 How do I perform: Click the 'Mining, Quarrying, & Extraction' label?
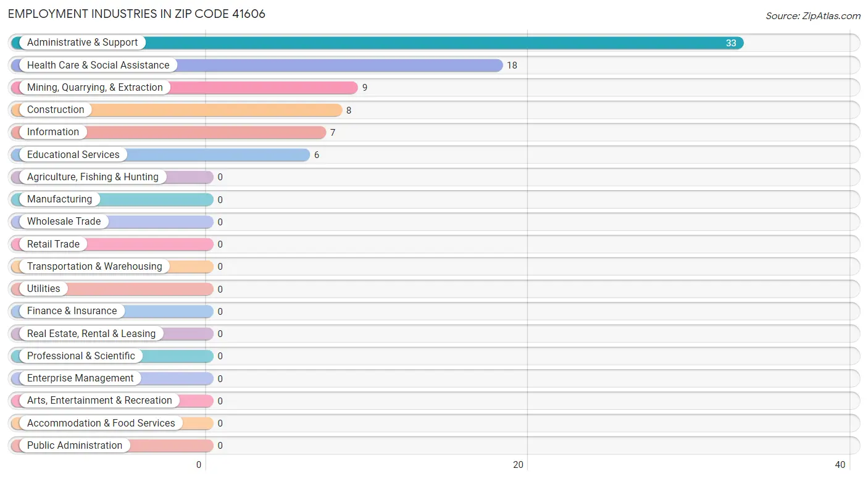click(95, 88)
